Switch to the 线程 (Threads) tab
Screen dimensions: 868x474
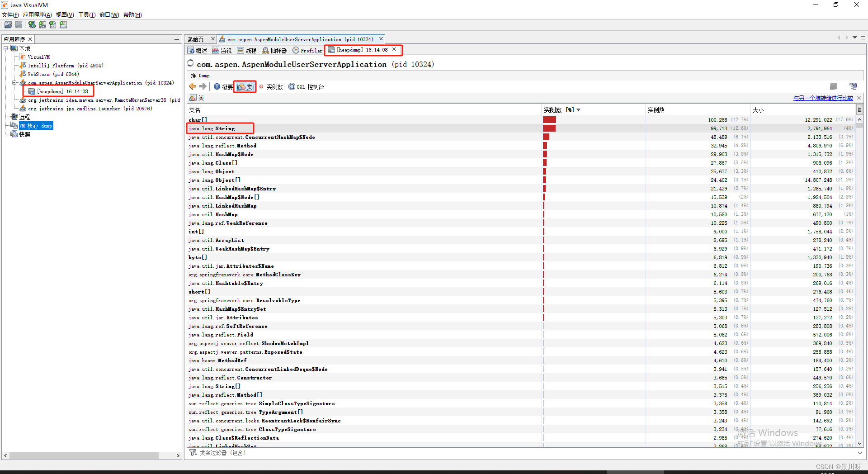[247, 50]
